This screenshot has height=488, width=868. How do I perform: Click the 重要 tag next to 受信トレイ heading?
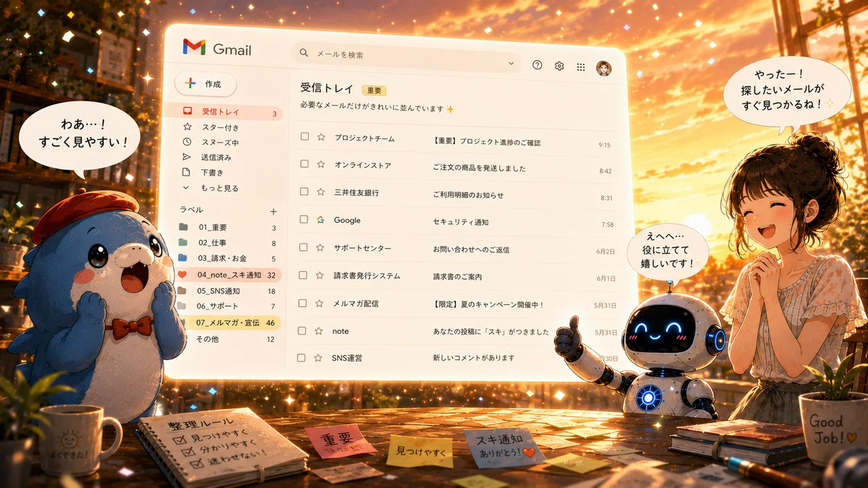click(x=374, y=91)
